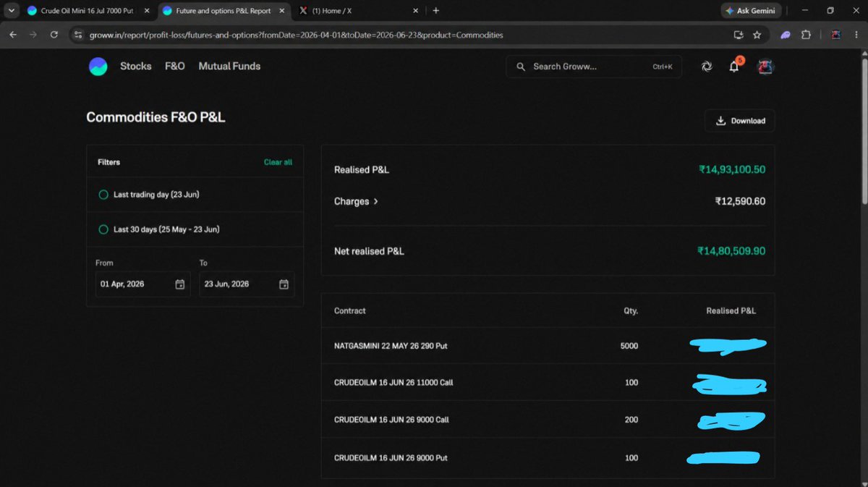
Task: Open the From date calendar icon
Action: (x=180, y=284)
